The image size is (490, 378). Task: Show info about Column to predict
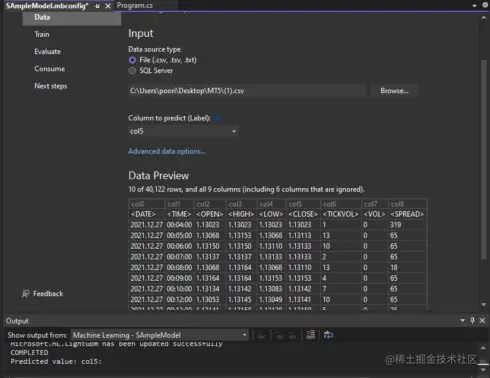click(x=217, y=118)
